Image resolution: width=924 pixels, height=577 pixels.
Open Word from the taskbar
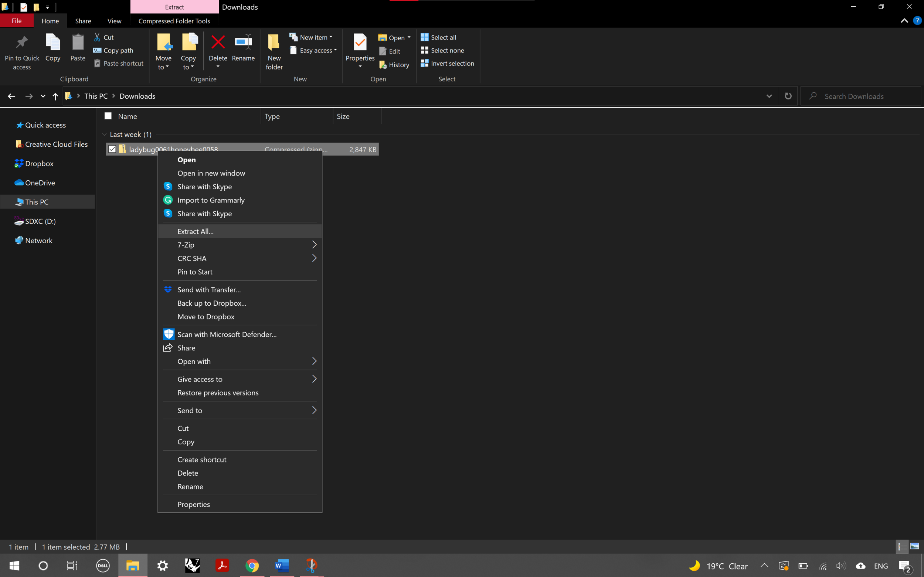(x=282, y=566)
